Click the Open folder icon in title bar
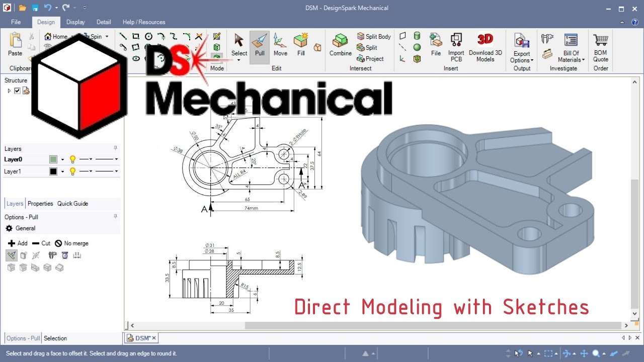The width and height of the screenshot is (644, 362). point(23,8)
